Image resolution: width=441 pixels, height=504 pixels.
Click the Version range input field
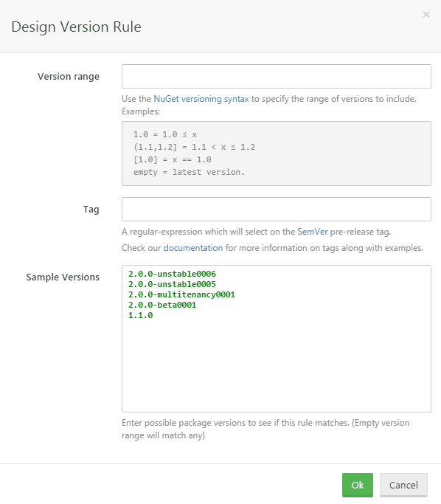pyautogui.click(x=277, y=76)
